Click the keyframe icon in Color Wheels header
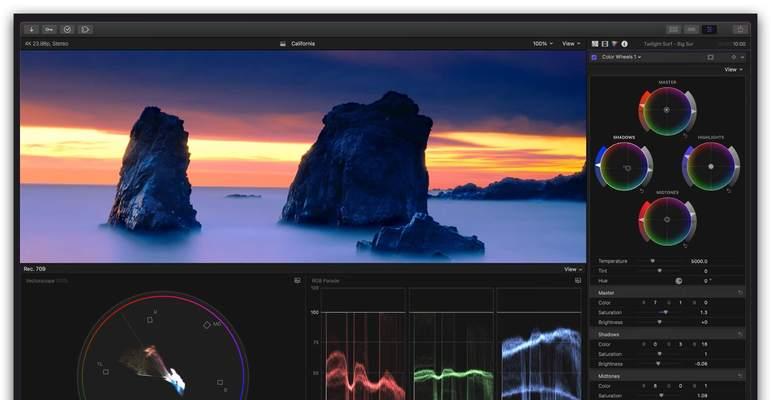 point(734,57)
